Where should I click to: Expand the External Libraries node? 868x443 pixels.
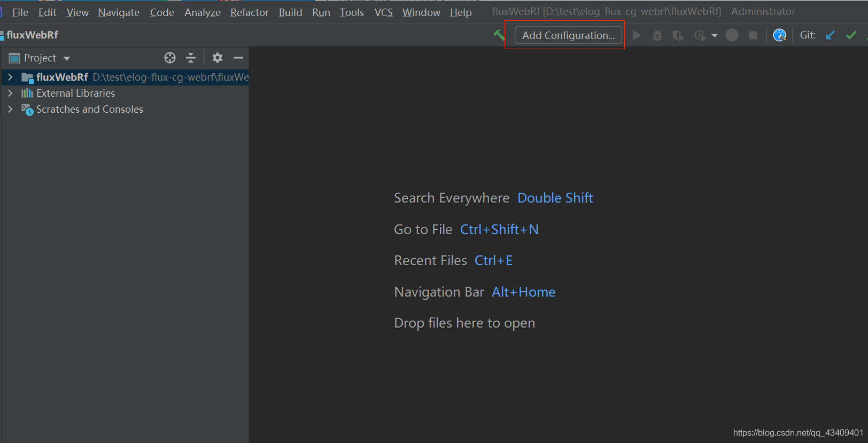coord(10,93)
